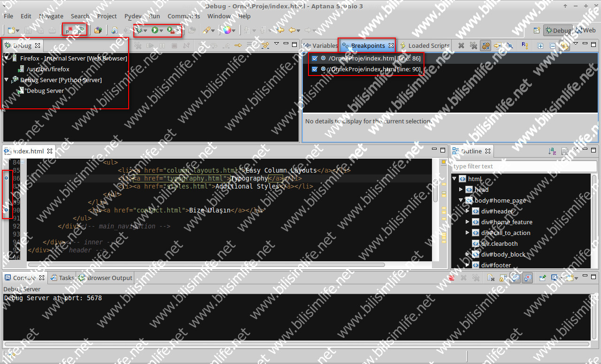This screenshot has width=601, height=364.
Task: Toggle Console show on standard error
Action: click(527, 278)
